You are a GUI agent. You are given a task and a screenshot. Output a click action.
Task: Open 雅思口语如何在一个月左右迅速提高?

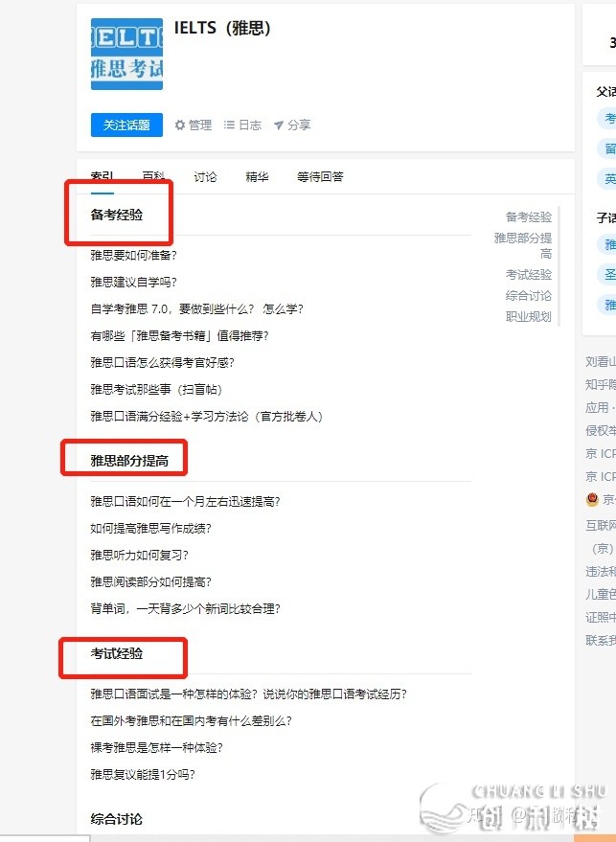point(185,502)
